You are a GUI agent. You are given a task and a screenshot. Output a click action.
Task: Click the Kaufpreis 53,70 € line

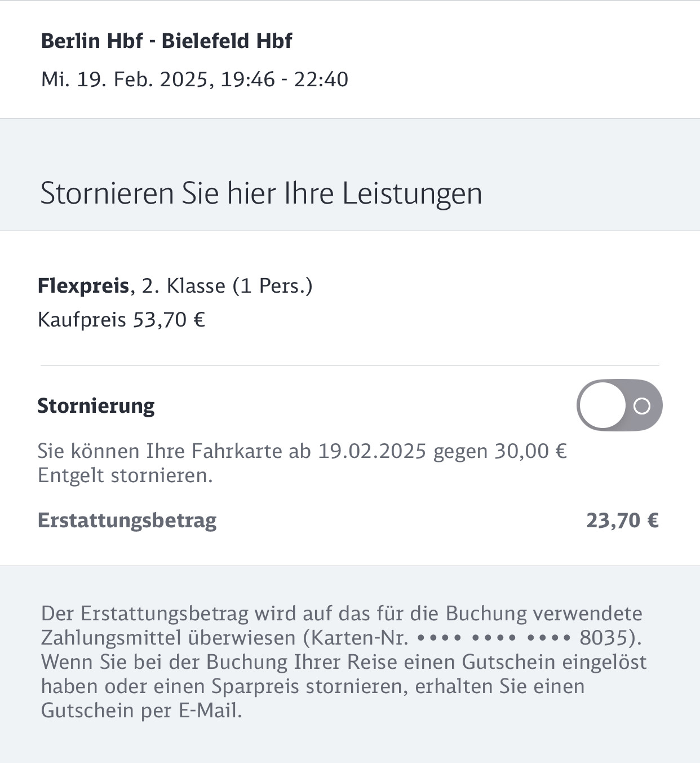121,320
